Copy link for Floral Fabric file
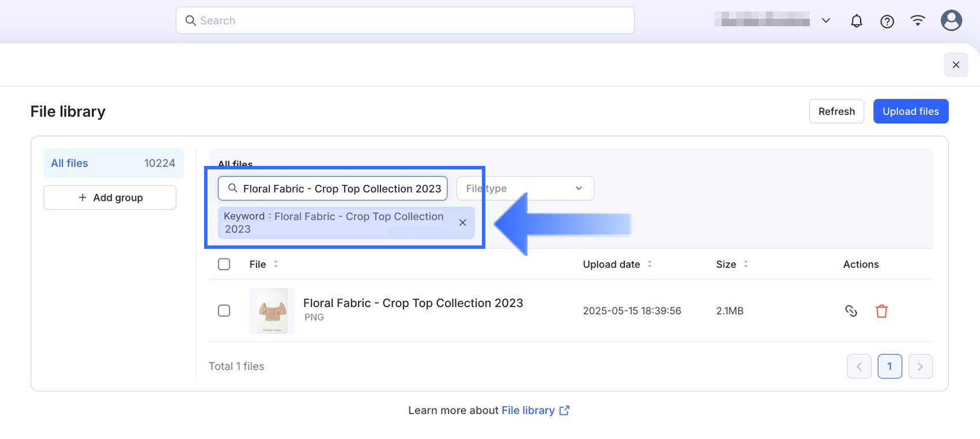Screen dimensions: 980x439 click(x=851, y=311)
